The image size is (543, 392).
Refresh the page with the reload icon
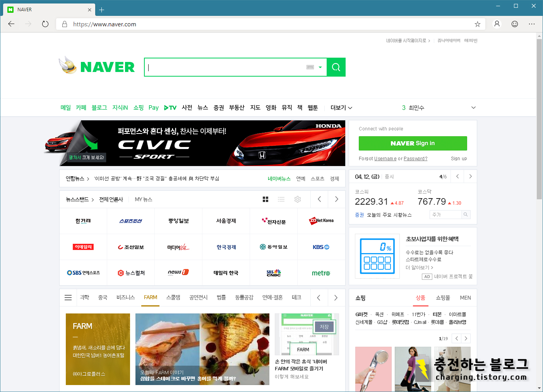click(45, 24)
